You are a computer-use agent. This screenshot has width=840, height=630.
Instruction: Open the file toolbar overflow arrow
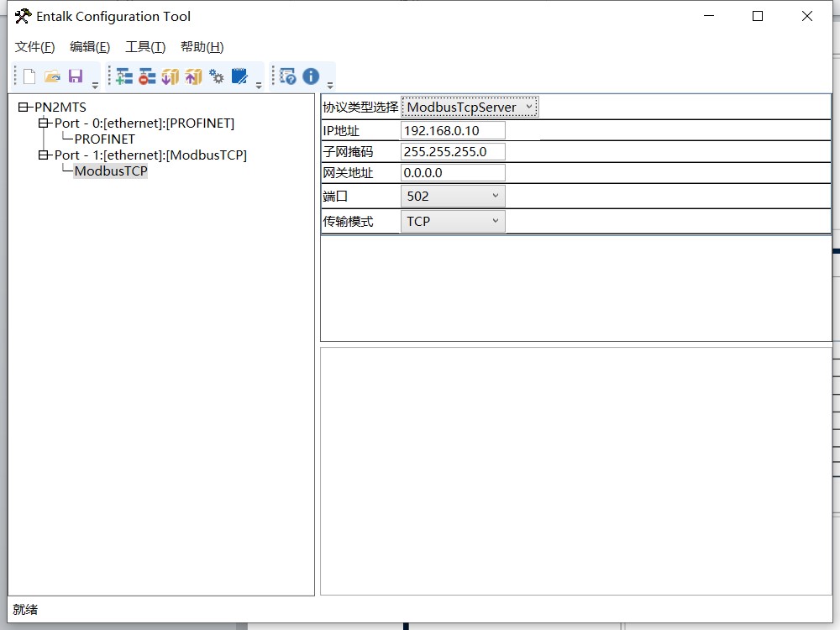pyautogui.click(x=96, y=85)
